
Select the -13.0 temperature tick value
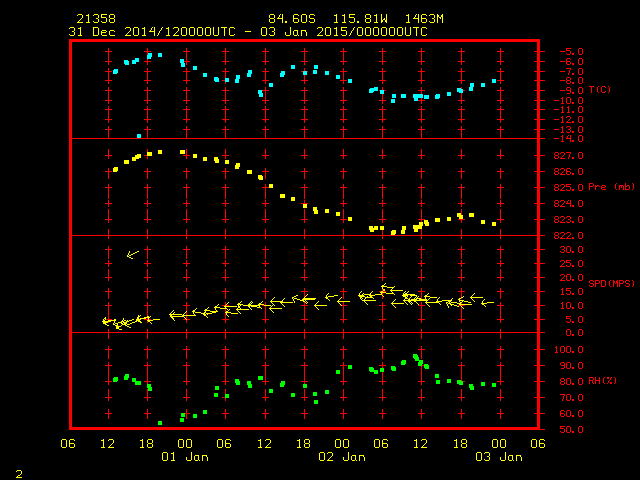[569, 129]
